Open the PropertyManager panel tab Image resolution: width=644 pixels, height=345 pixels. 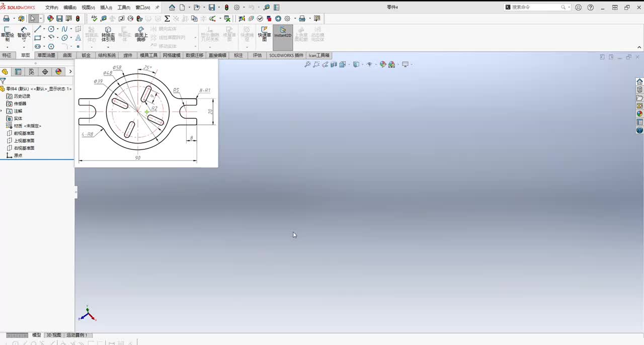coord(18,72)
